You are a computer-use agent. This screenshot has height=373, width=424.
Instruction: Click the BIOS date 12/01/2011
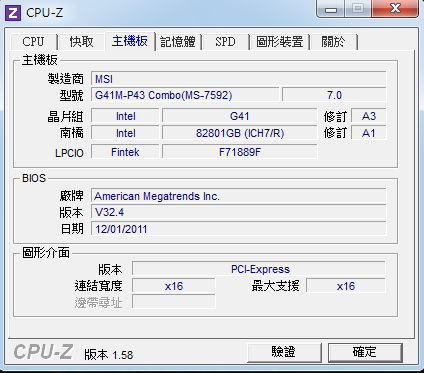[x=239, y=229]
